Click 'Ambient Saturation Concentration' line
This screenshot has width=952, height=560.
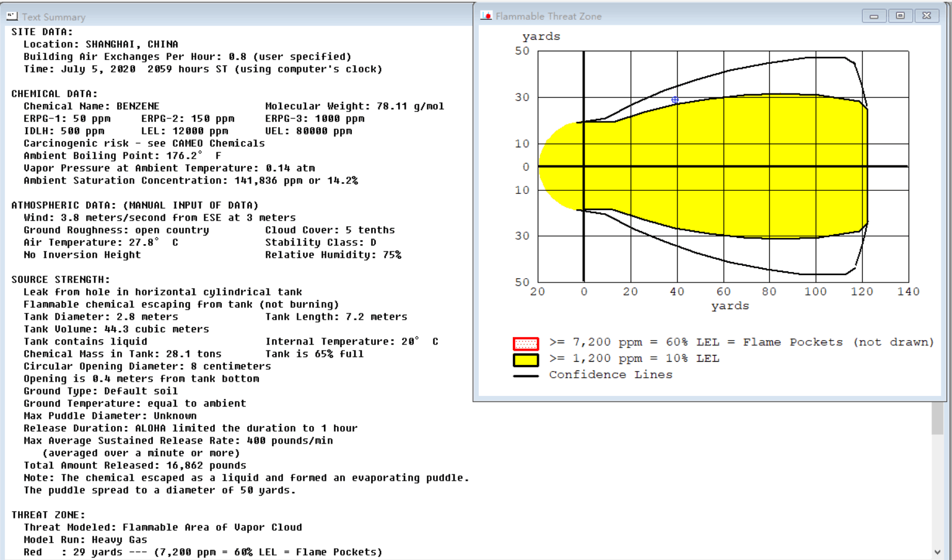[191, 181]
